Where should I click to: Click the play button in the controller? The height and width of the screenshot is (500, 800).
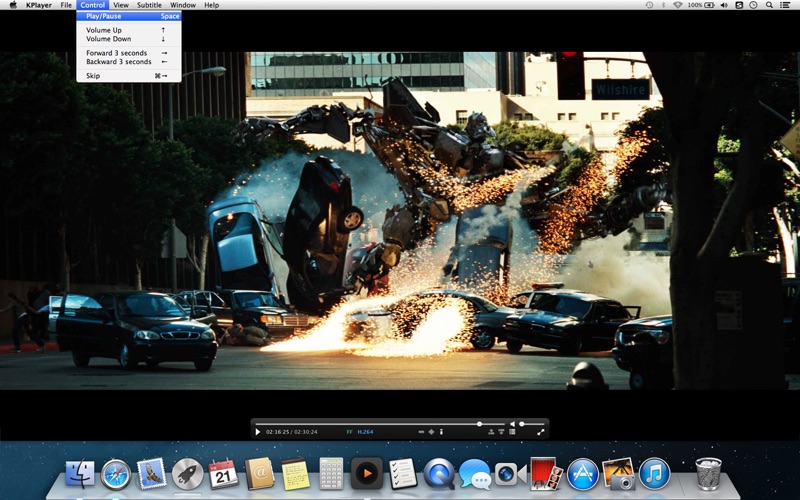(258, 432)
